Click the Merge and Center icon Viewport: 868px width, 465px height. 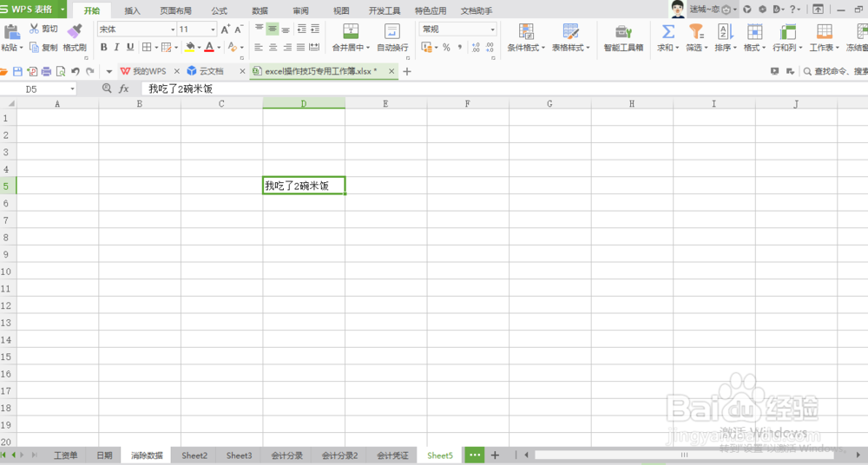click(351, 31)
